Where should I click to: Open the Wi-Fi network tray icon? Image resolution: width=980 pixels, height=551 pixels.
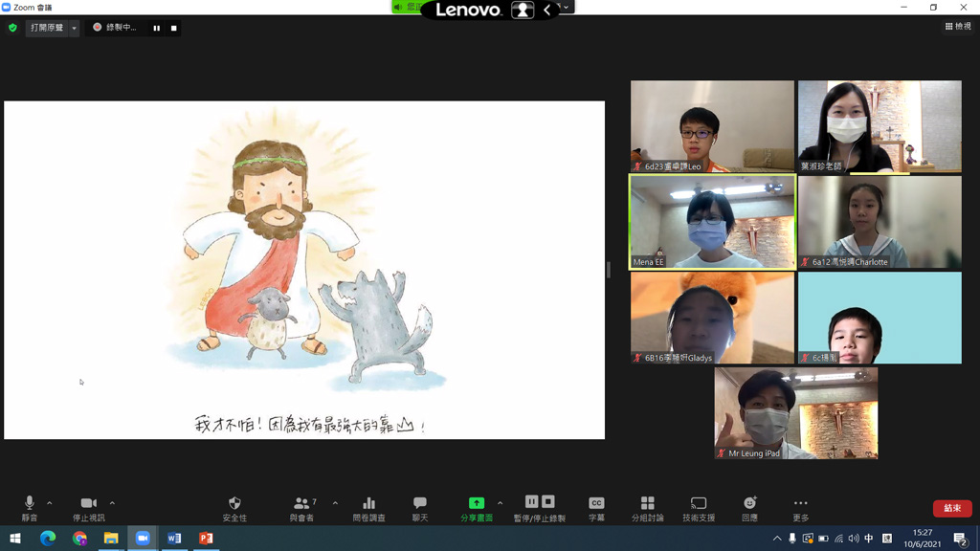coord(838,539)
